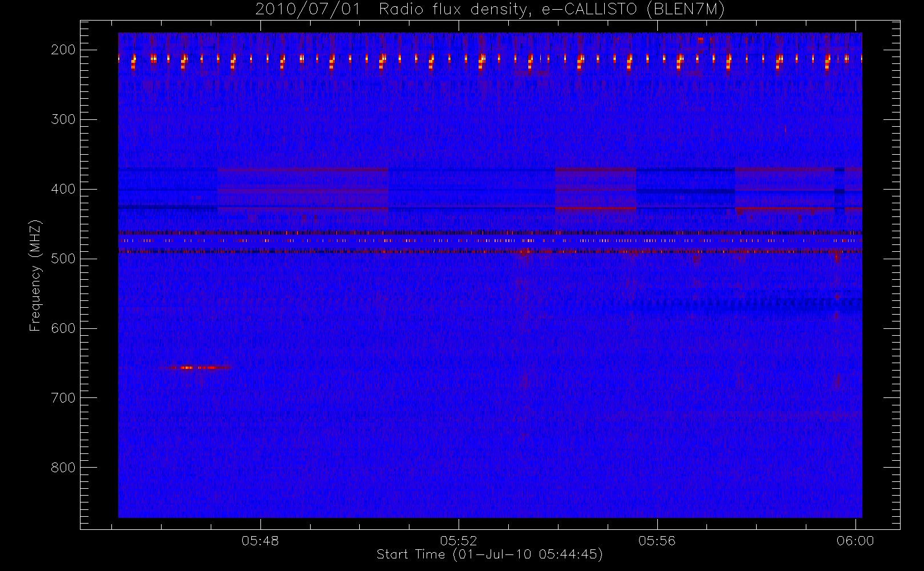Click the plot title 'Radio flux density, e-CALLISTO (BLEN7M)'
This screenshot has height=571, width=924.
(552, 10)
